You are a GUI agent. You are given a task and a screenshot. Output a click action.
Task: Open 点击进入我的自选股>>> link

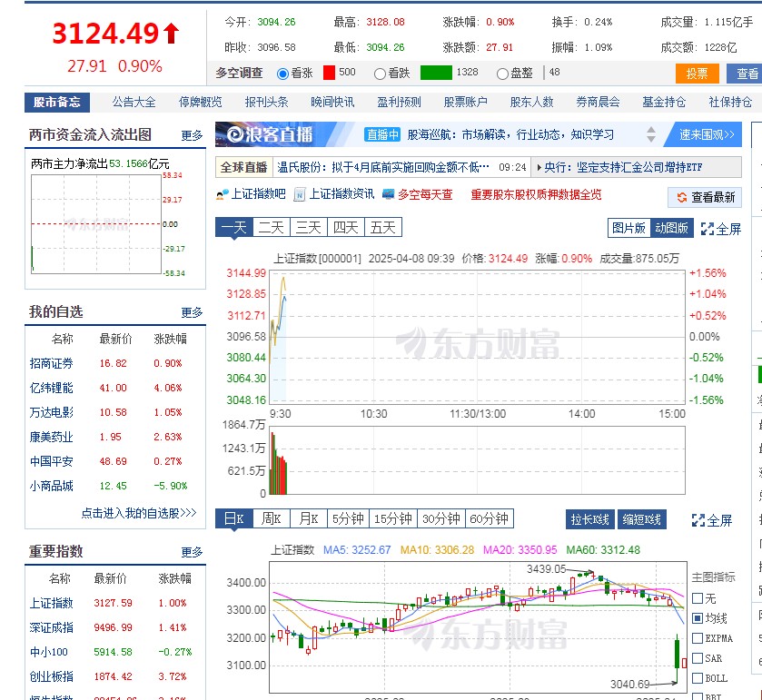point(138,513)
